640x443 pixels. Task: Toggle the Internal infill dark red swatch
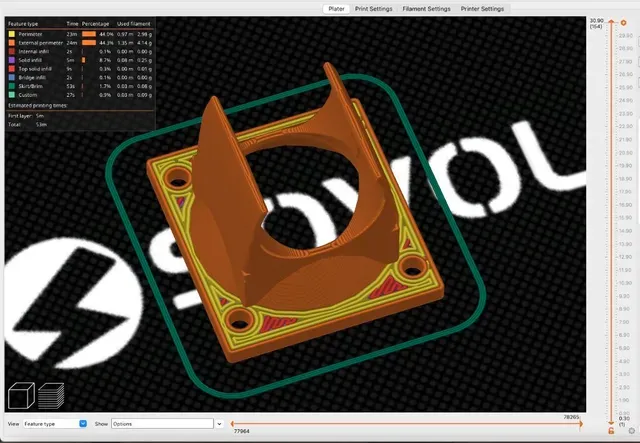pyautogui.click(x=12, y=51)
